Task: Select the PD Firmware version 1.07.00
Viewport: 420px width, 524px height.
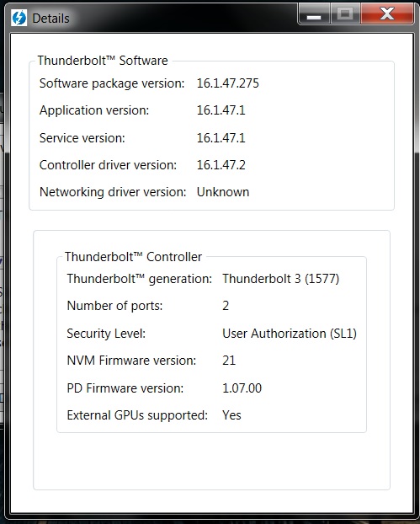Action: [x=242, y=388]
